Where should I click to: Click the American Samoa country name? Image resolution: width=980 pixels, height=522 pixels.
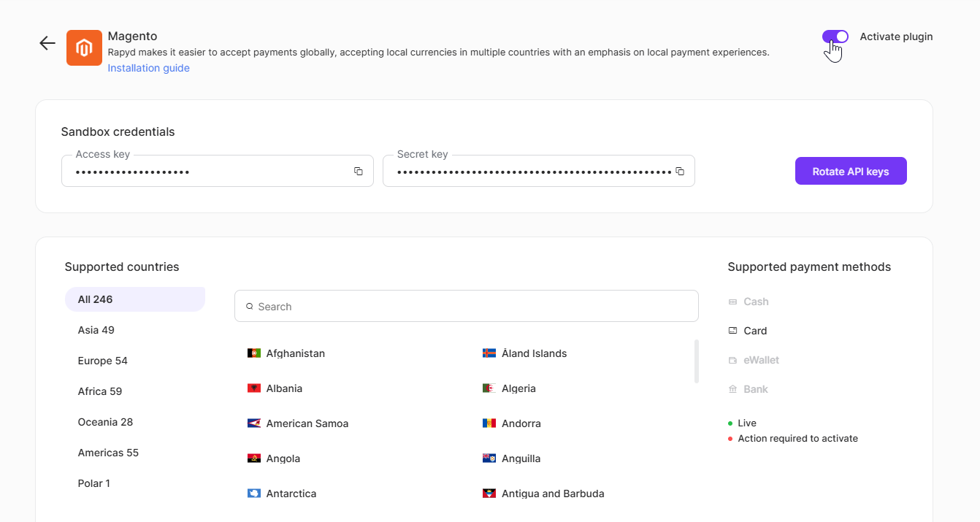(x=307, y=423)
